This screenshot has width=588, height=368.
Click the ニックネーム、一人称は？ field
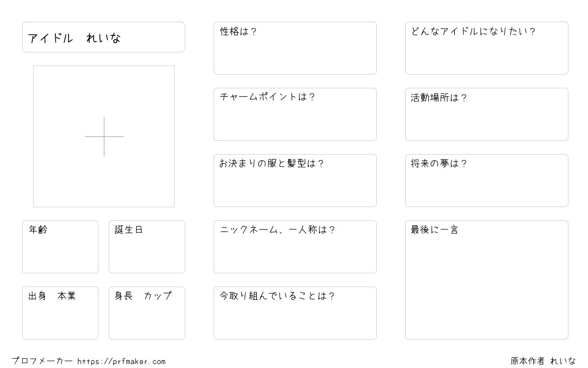[295, 247]
